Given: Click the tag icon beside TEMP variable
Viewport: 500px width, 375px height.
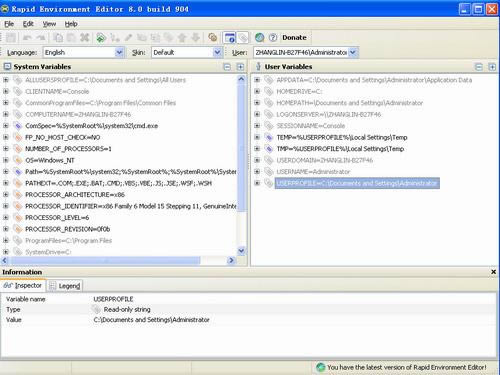Looking at the screenshot, I should pyautogui.click(x=269, y=137).
